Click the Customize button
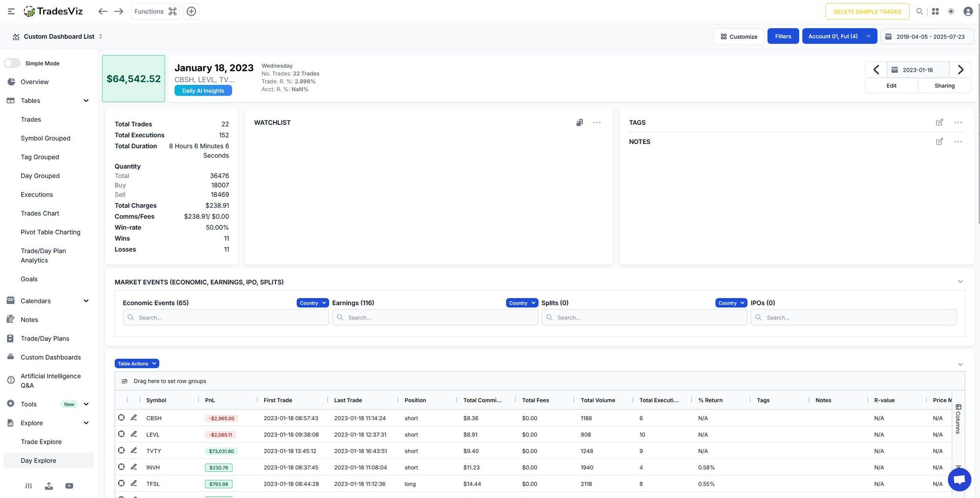980x498 pixels. pyautogui.click(x=739, y=36)
